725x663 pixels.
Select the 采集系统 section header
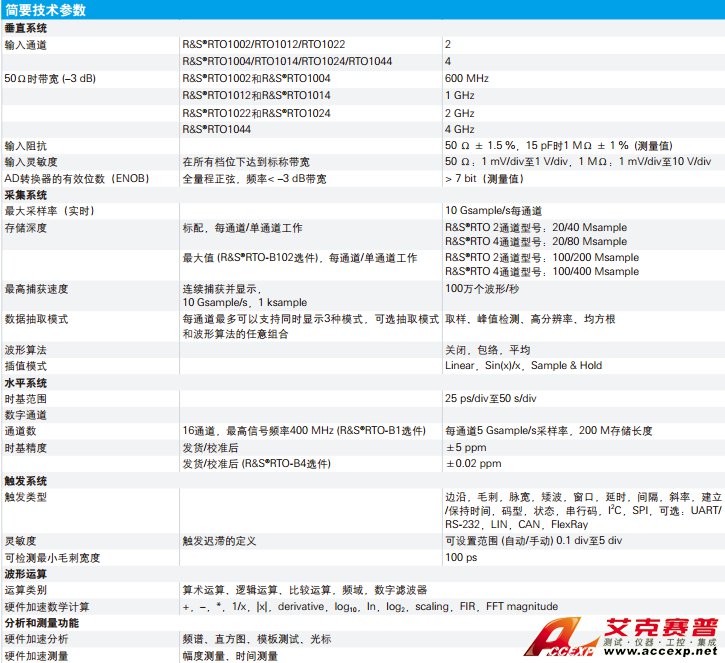pos(26,195)
